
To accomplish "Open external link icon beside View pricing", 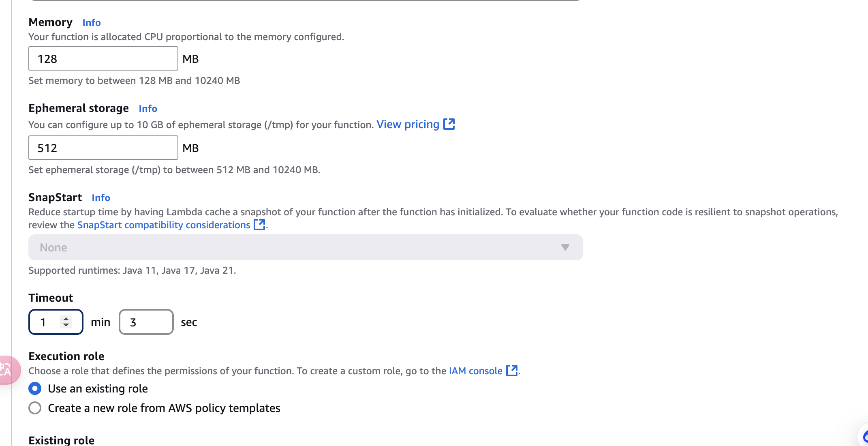I will (x=449, y=124).
